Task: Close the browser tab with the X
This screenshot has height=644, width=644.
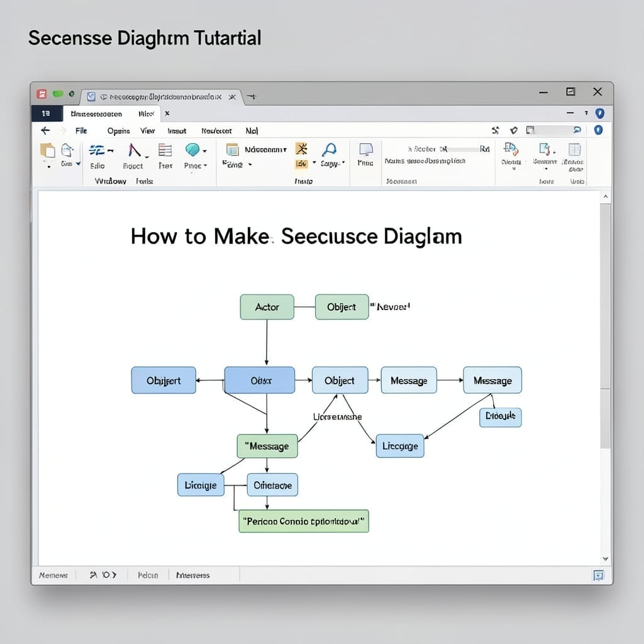Action: coord(232,97)
